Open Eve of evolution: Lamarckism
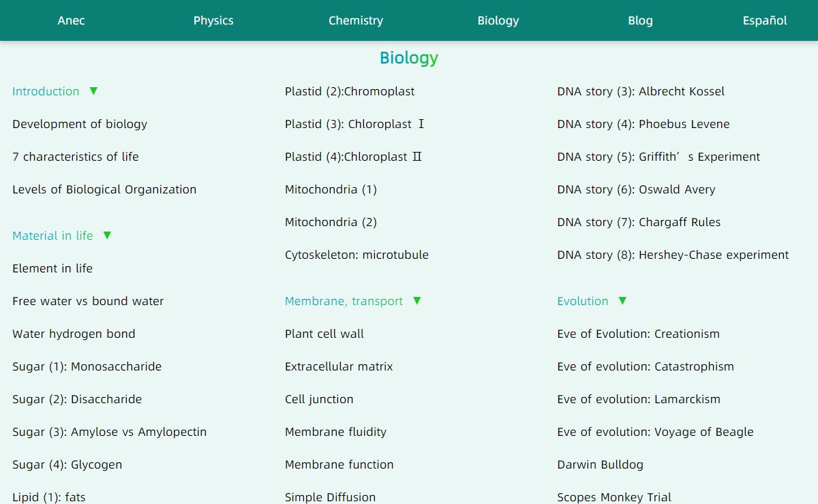The image size is (818, 504). coord(639,399)
